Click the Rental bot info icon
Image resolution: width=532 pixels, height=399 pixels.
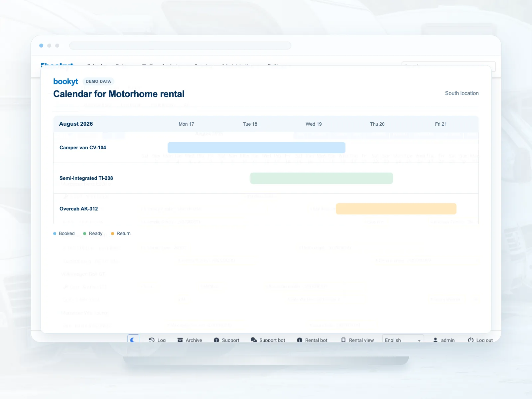(x=300, y=340)
